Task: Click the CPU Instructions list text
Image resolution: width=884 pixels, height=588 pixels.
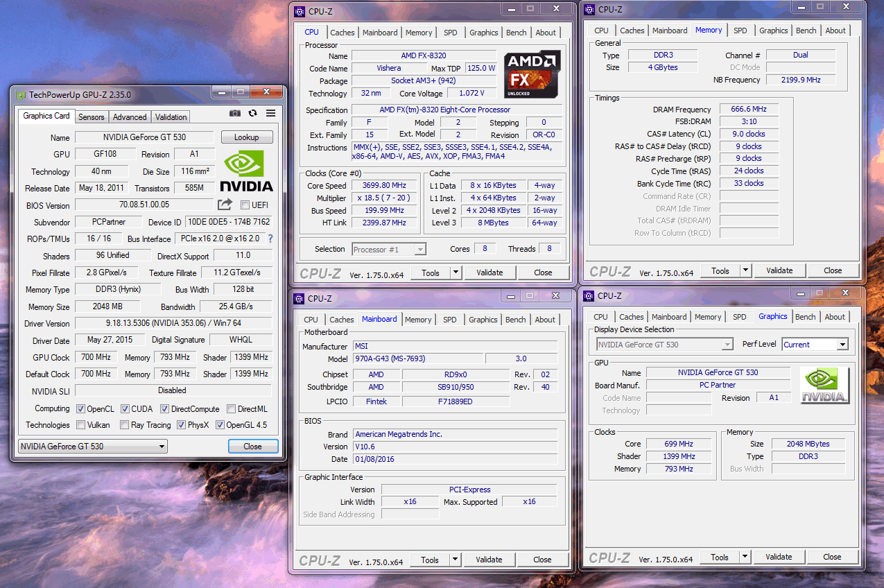Action: click(456, 152)
